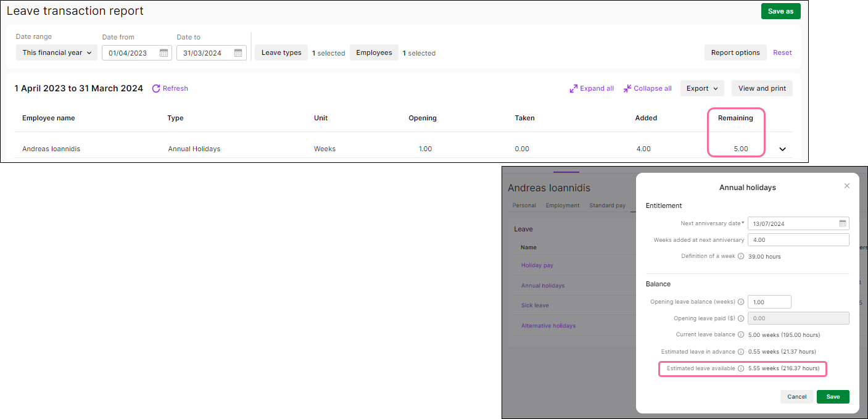Open the Employees filter
Screen dimensions: 868x419
pos(374,52)
